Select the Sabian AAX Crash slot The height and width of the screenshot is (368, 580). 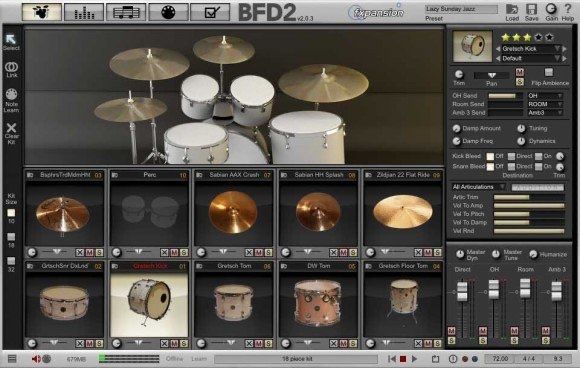point(233,212)
